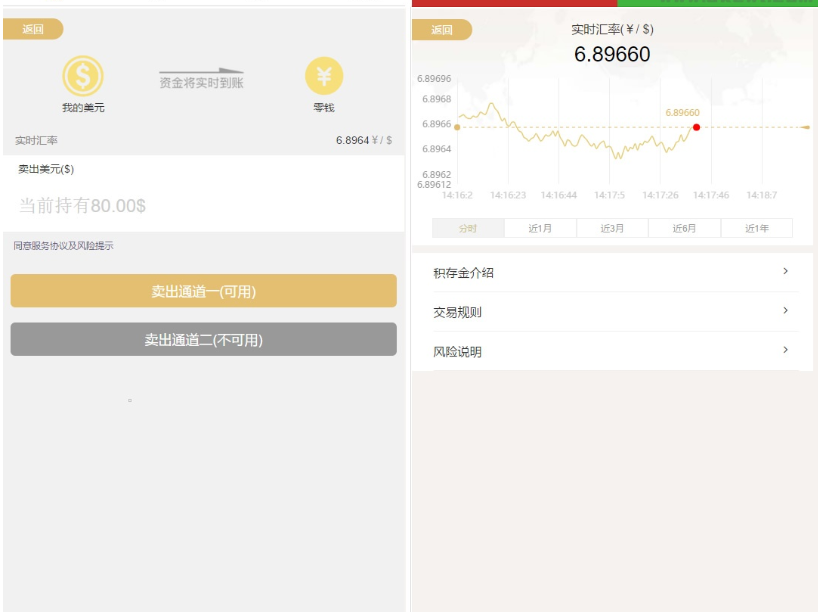Show the 近3月 chart range
Image resolution: width=818 pixels, height=612 pixels.
[612, 228]
